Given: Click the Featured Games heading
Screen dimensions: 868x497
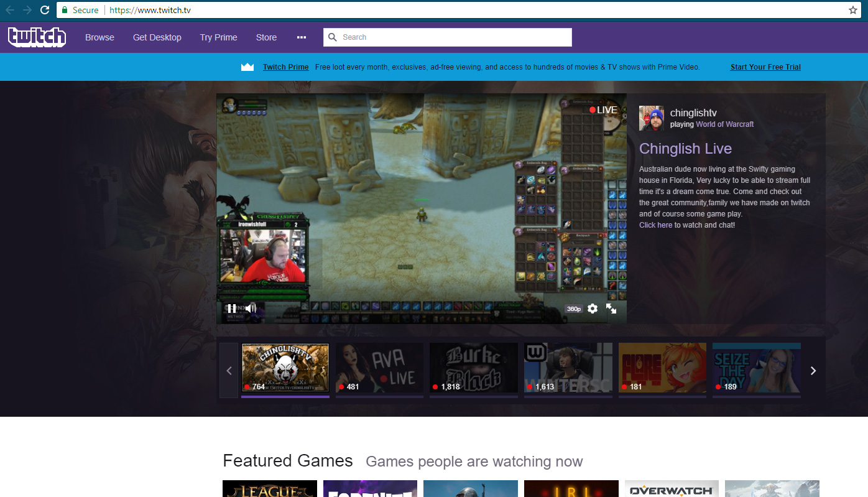Looking at the screenshot, I should [x=288, y=461].
